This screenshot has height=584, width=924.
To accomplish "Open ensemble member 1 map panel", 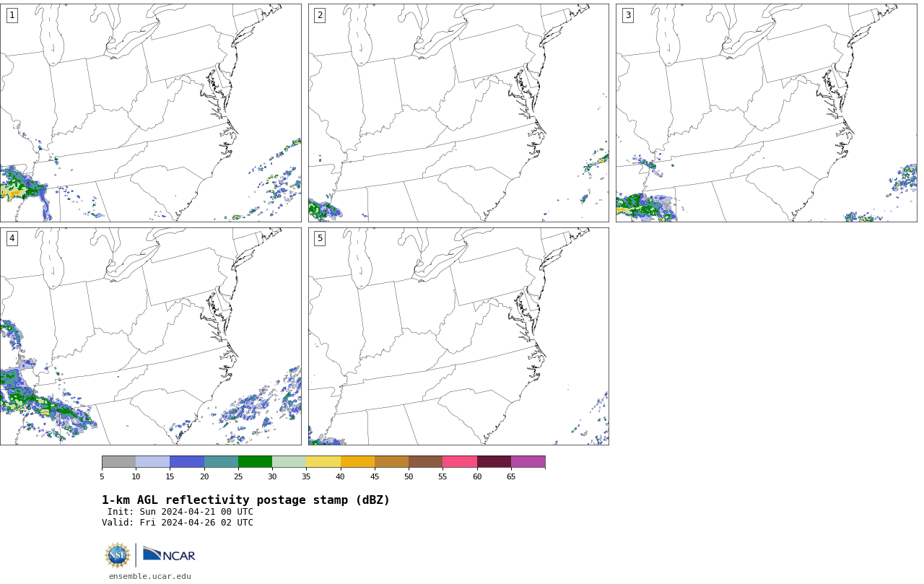I will [150, 113].
